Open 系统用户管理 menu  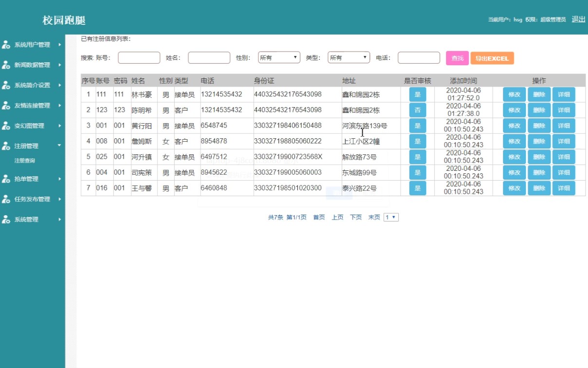click(32, 45)
